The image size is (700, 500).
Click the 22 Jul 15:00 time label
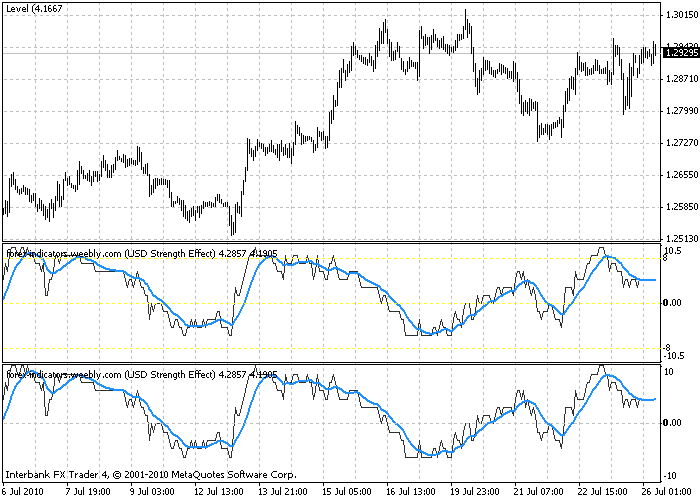pos(603,492)
